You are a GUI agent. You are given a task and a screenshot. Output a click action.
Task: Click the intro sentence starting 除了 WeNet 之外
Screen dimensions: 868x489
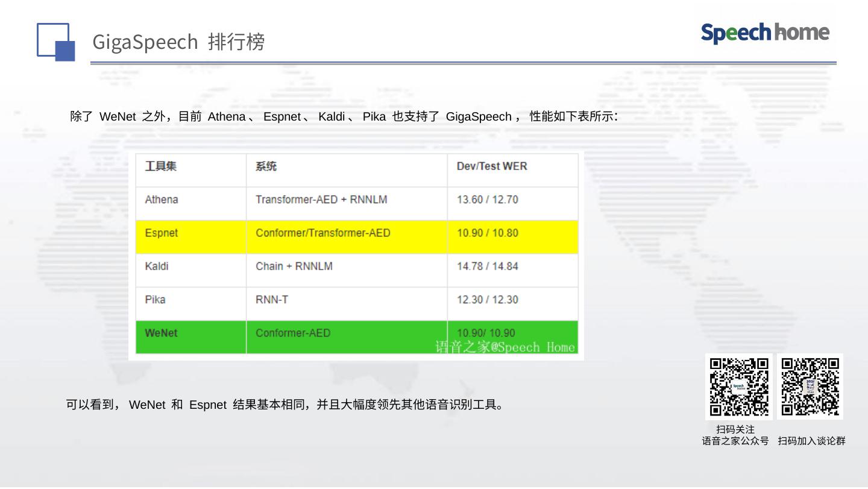[344, 116]
